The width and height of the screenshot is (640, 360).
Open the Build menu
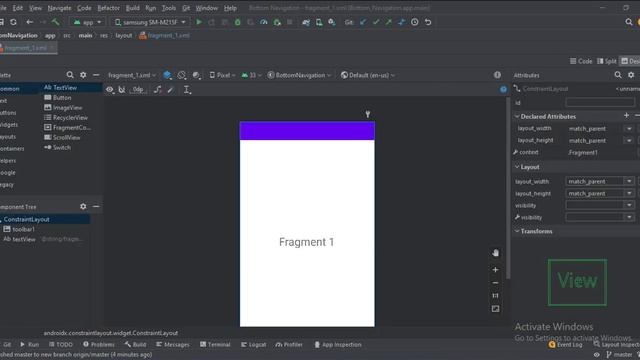coord(132,8)
